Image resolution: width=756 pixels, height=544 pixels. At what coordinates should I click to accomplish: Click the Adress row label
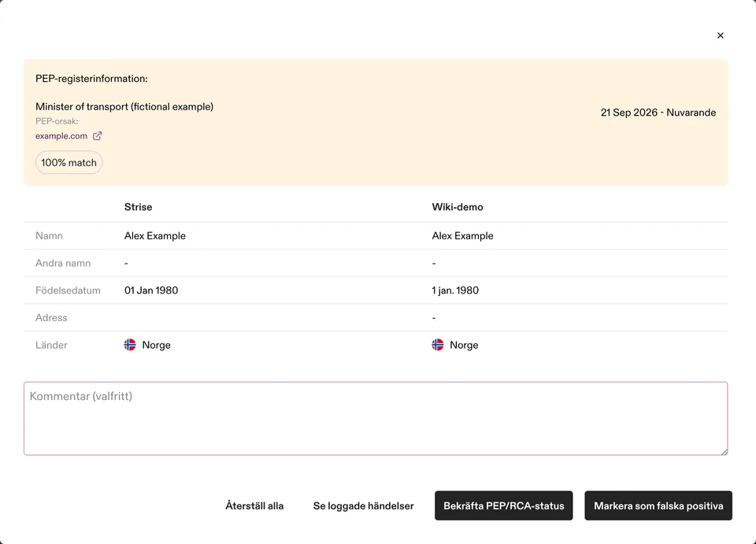(51, 318)
